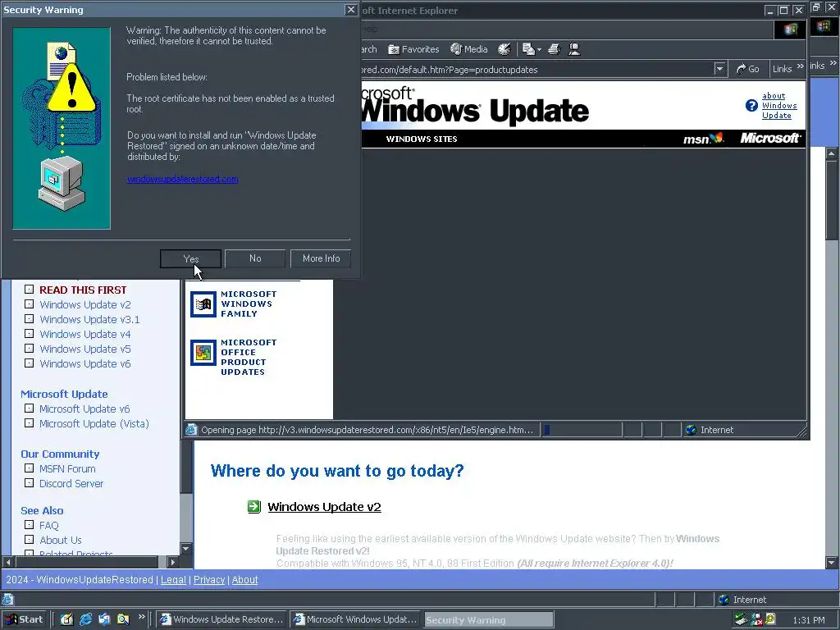Image resolution: width=840 pixels, height=630 pixels.
Task: Switch to Microsoft Windows Update taskbar window
Action: tap(356, 619)
